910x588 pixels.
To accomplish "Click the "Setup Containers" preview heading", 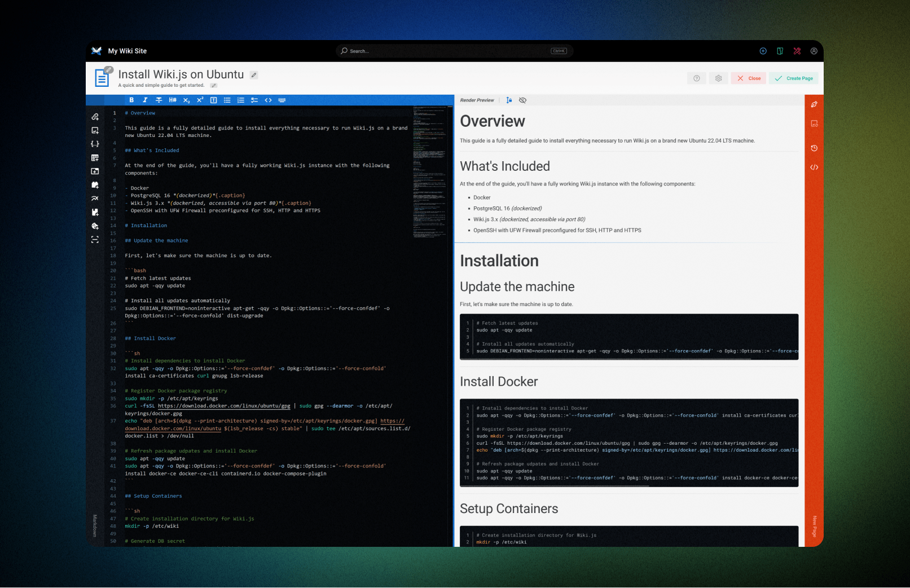I will point(509,509).
